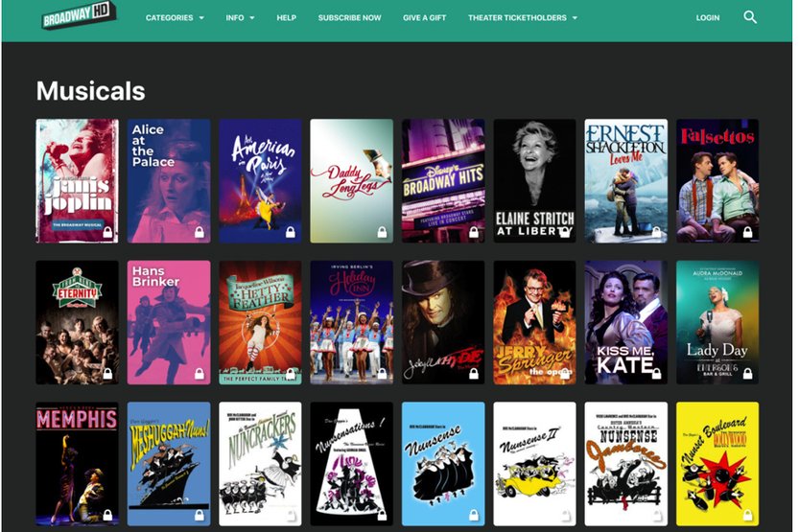Image resolution: width=799 pixels, height=532 pixels.
Task: Click the lock icon on Daddy Long Legs
Action: [382, 233]
